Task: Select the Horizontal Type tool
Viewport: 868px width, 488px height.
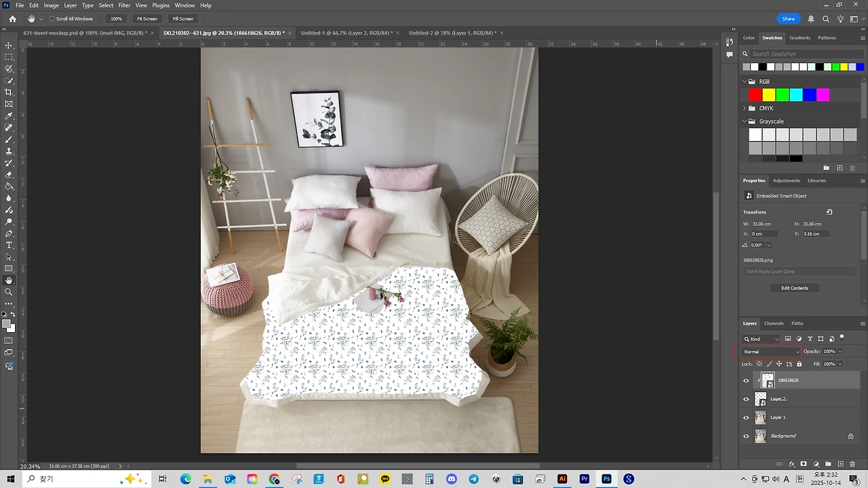Action: point(9,245)
